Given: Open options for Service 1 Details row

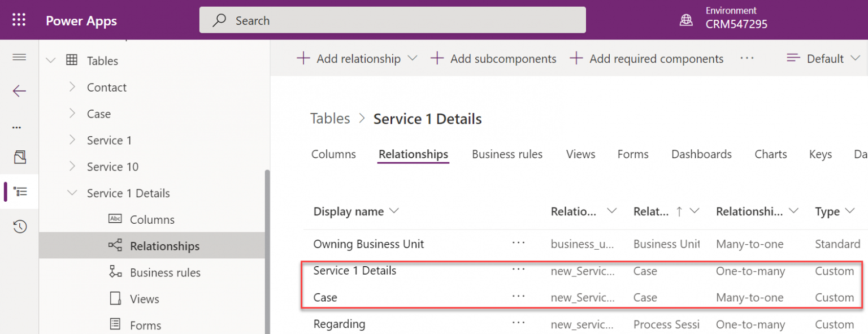Looking at the screenshot, I should [x=518, y=270].
